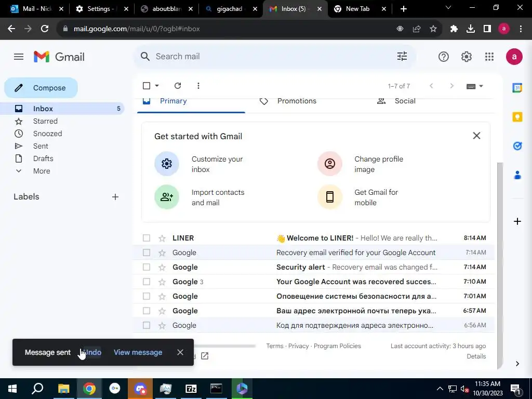The width and height of the screenshot is (532, 399).
Task: Close the Get started with Gmail card
Action: pyautogui.click(x=476, y=136)
